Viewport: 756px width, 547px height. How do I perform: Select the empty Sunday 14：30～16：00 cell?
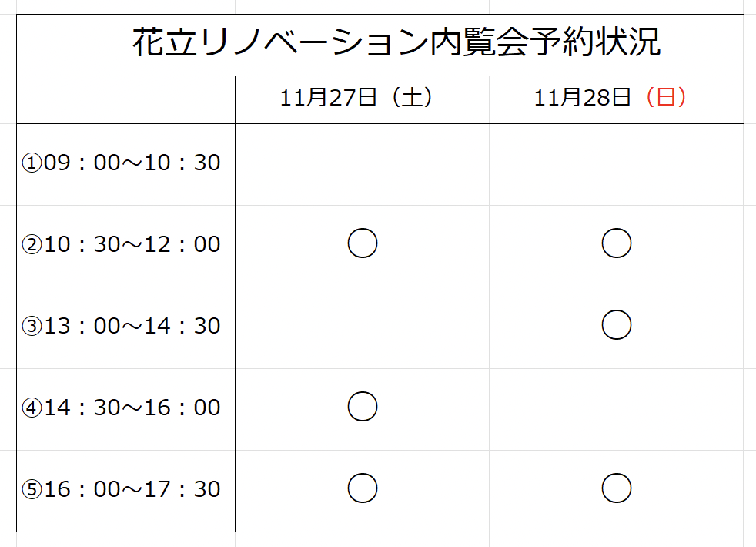(617, 409)
